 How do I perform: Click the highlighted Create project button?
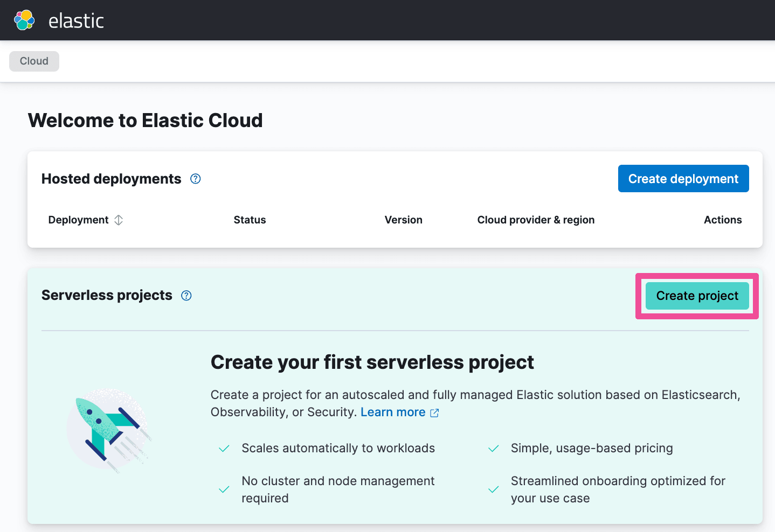697,296
